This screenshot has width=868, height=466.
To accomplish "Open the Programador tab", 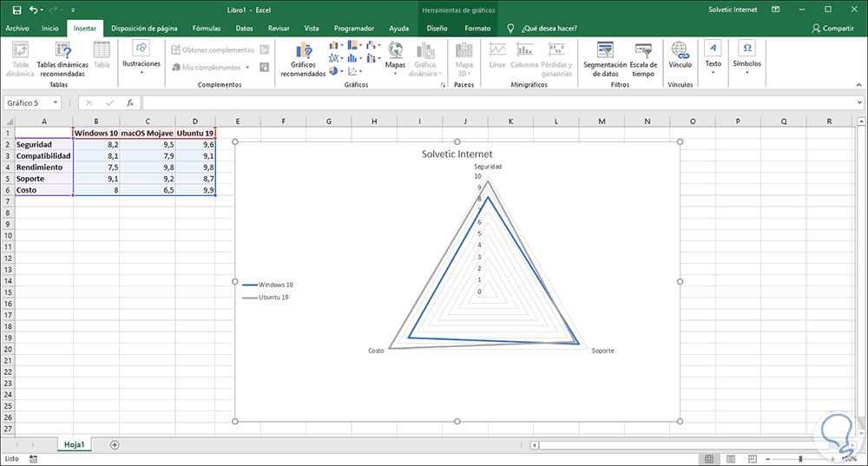I will pos(354,29).
